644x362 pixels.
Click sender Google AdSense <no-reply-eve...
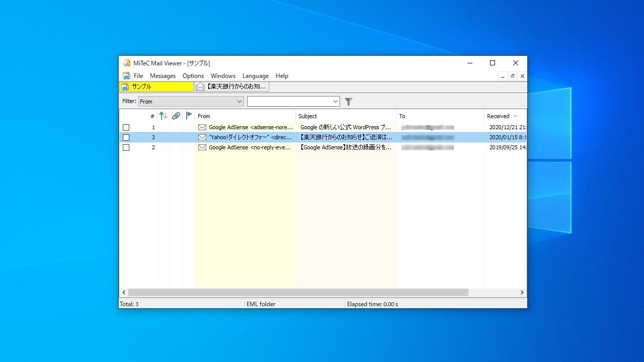tap(250, 147)
